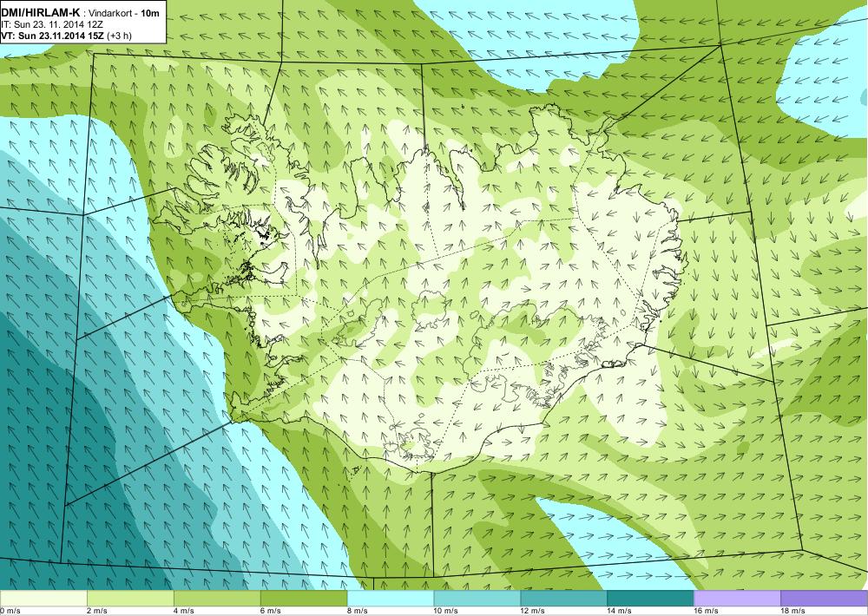
Task: Click the "2 m/s" legend label
Action: point(97,611)
